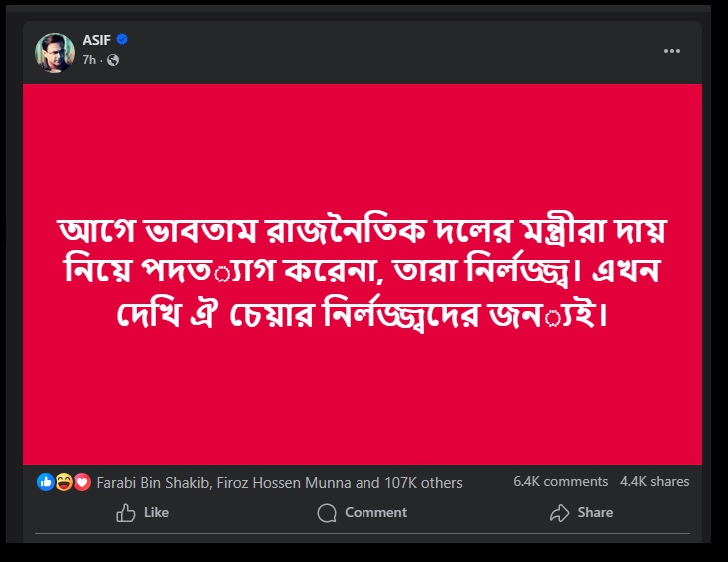Image resolution: width=728 pixels, height=562 pixels.
Task: Click the speech bubble Comment icon
Action: [327, 513]
